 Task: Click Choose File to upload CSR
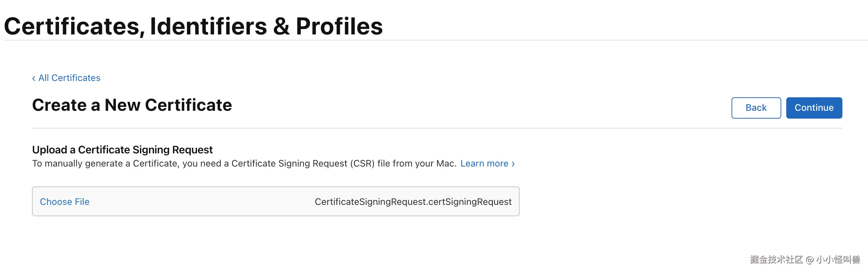[x=65, y=202]
